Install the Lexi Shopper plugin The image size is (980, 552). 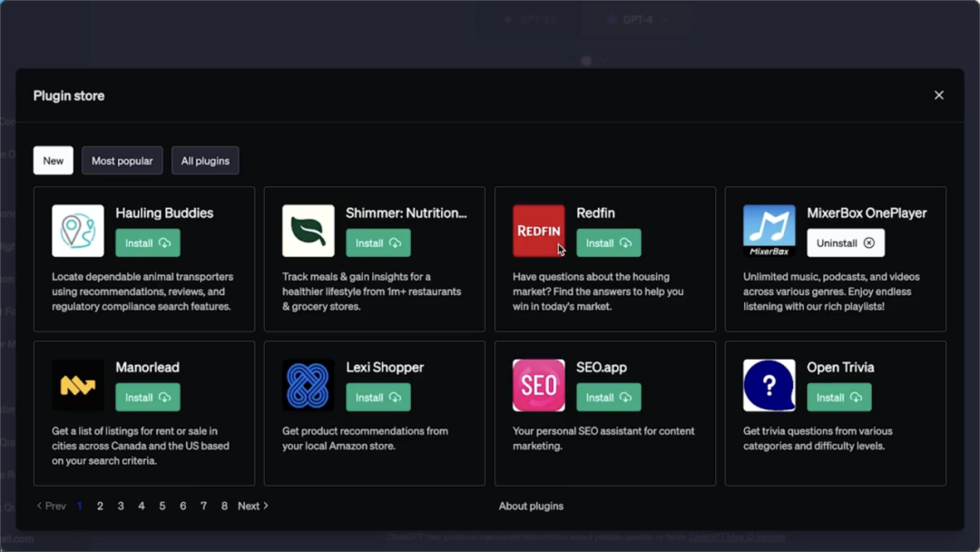tap(378, 398)
